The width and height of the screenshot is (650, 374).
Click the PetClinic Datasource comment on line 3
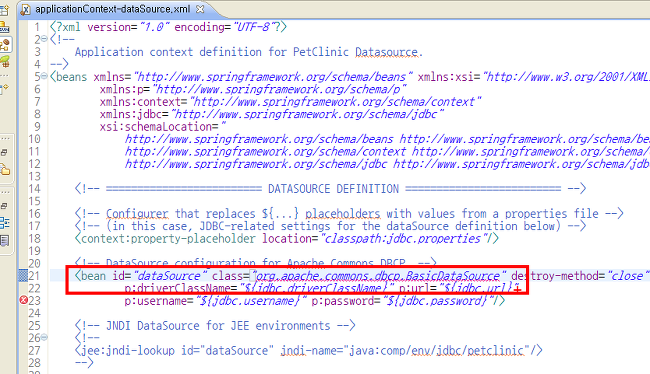tap(249, 52)
